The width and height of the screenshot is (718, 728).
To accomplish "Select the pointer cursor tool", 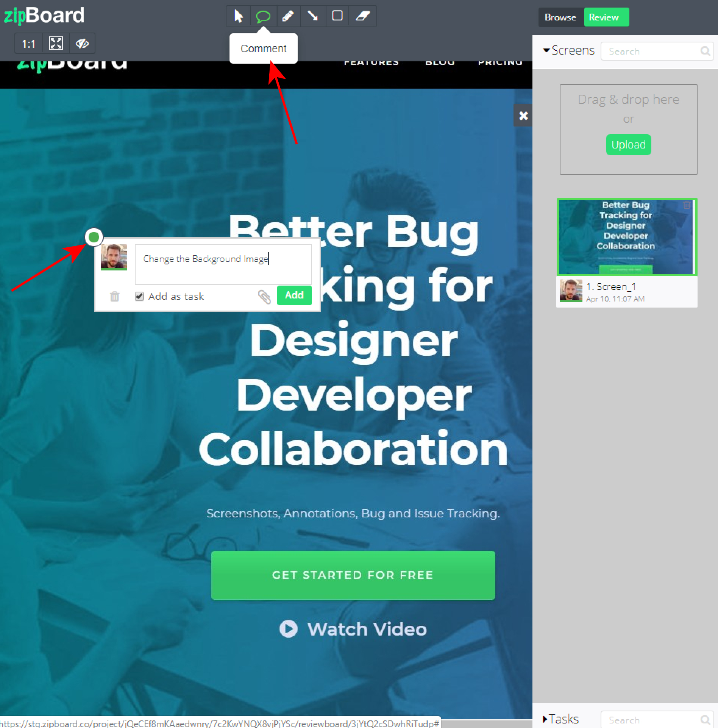I will tap(238, 16).
